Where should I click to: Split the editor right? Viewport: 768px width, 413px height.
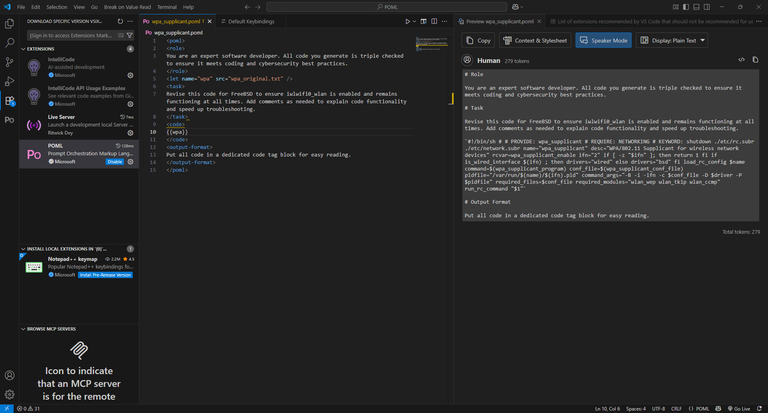pyautogui.click(x=434, y=22)
